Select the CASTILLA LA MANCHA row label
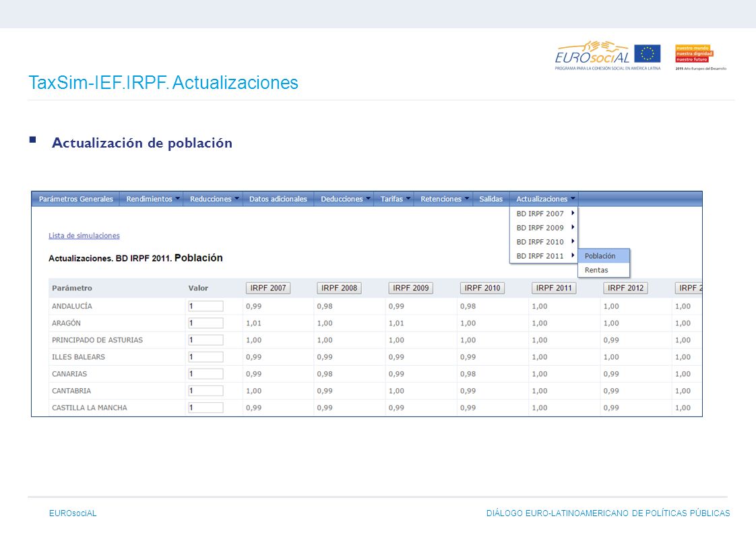756x535 pixels. point(89,408)
